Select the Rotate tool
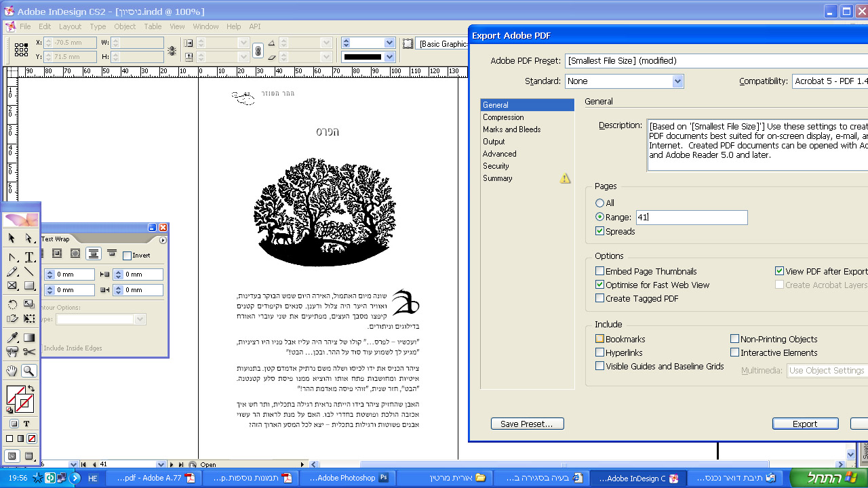The height and width of the screenshot is (488, 868). tap(12, 304)
